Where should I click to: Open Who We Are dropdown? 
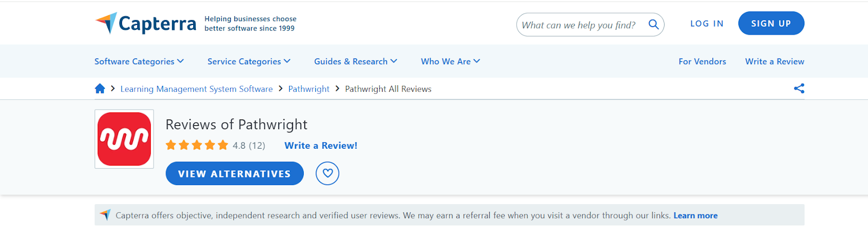tap(451, 61)
